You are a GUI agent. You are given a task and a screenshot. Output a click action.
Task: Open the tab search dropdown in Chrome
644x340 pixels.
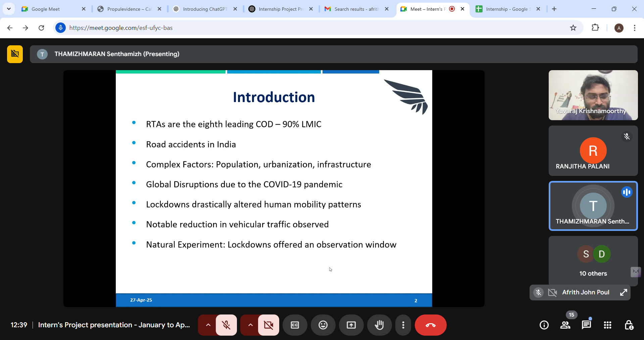click(9, 9)
